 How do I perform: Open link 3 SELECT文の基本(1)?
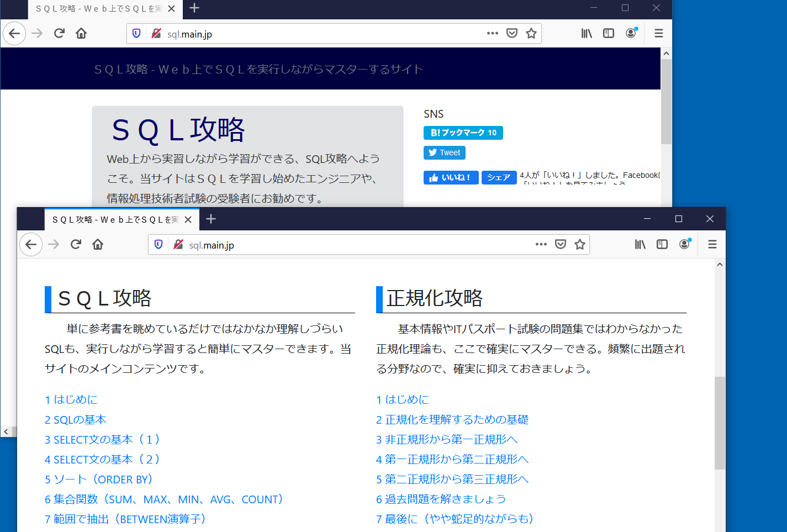pos(103,439)
